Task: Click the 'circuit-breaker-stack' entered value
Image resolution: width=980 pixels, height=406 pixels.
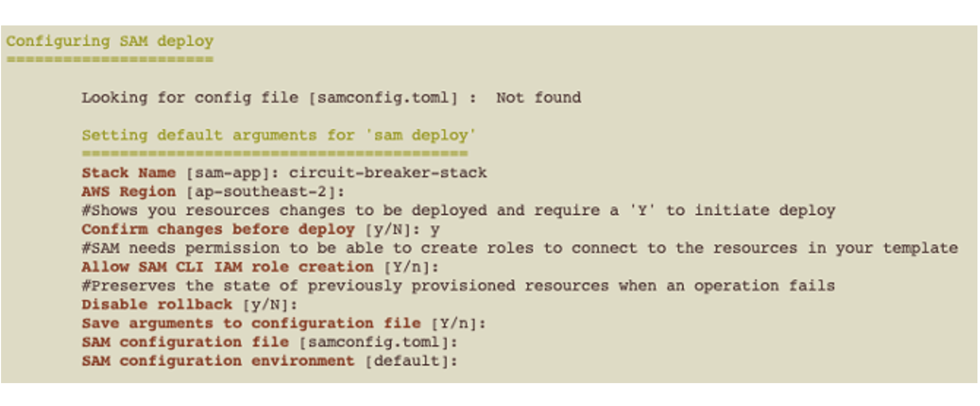Action: [388, 173]
